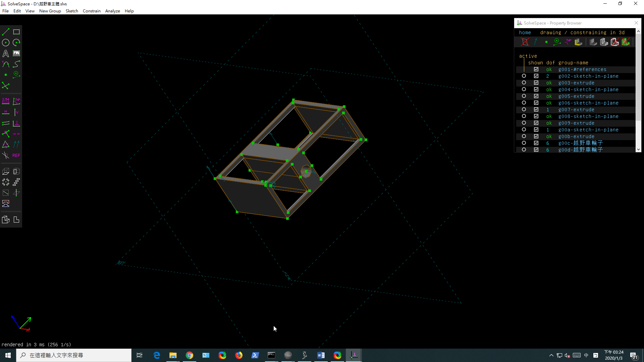This screenshot has width=644, height=362.
Task: Align view to active workplane
Action: (x=16, y=220)
